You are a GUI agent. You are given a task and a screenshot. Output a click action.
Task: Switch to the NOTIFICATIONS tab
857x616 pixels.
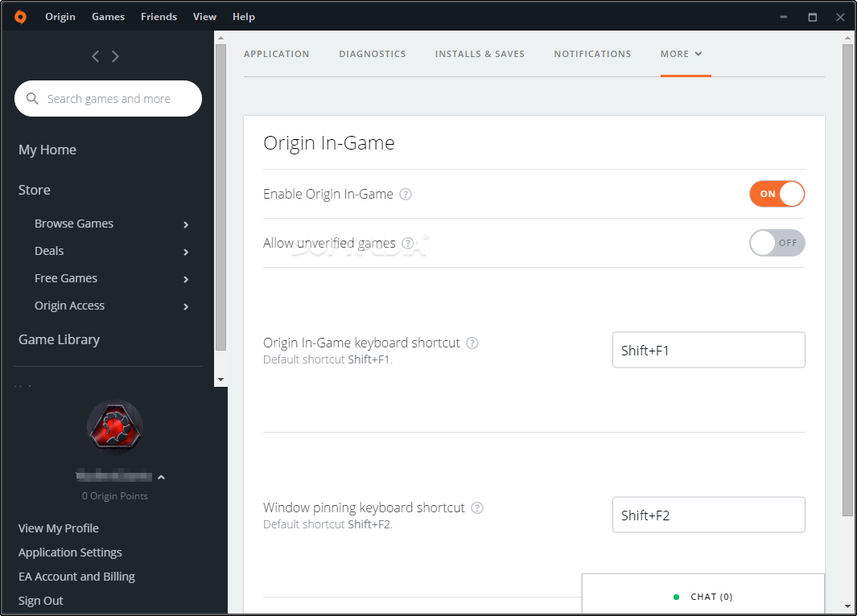592,54
